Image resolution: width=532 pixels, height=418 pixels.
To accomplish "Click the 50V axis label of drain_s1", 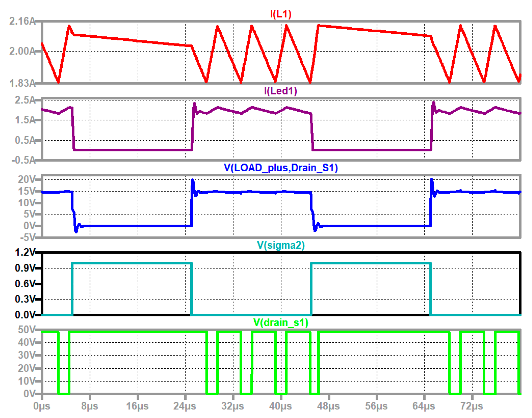I will [27, 330].
